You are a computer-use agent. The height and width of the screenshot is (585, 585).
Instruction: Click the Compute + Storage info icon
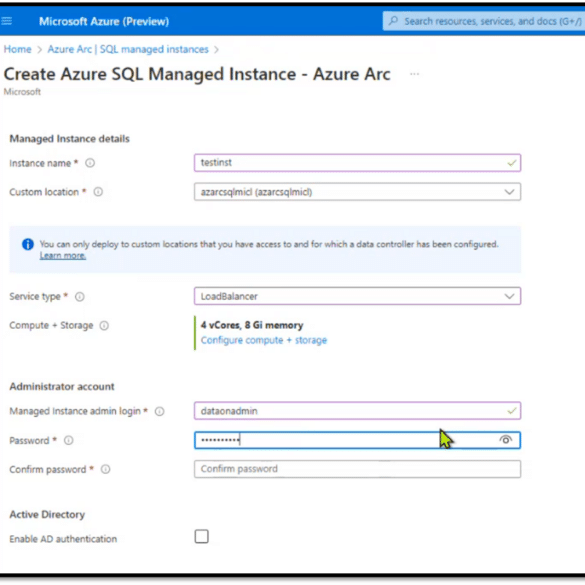point(104,325)
